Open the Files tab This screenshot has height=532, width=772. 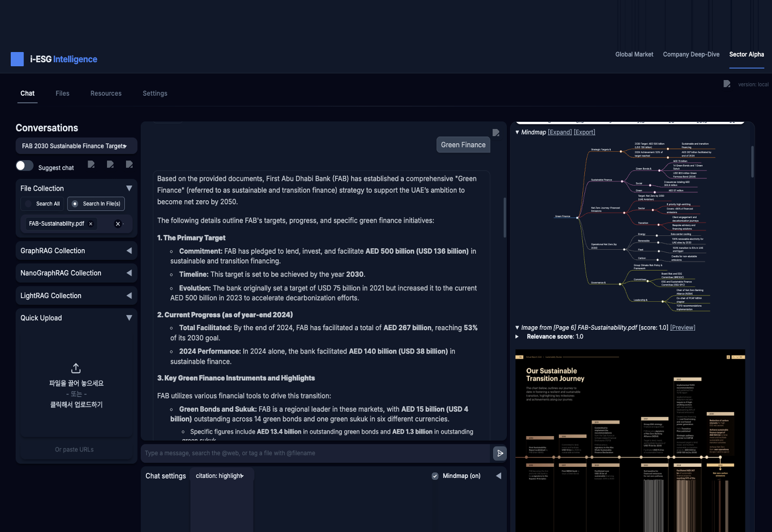pos(63,93)
